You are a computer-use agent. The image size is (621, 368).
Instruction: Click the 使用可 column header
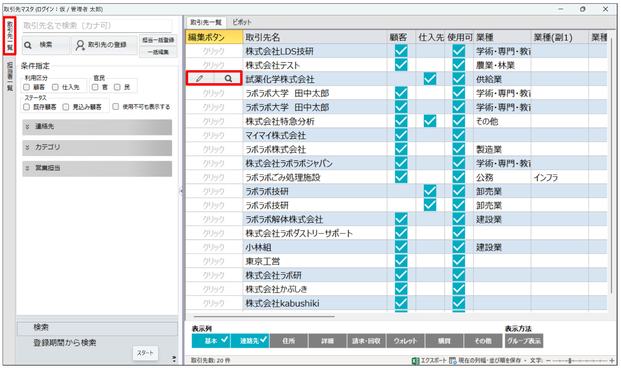(x=459, y=37)
